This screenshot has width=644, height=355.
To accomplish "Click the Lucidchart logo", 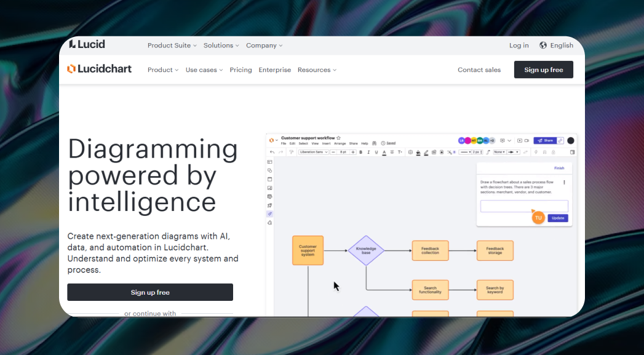I will pyautogui.click(x=100, y=69).
